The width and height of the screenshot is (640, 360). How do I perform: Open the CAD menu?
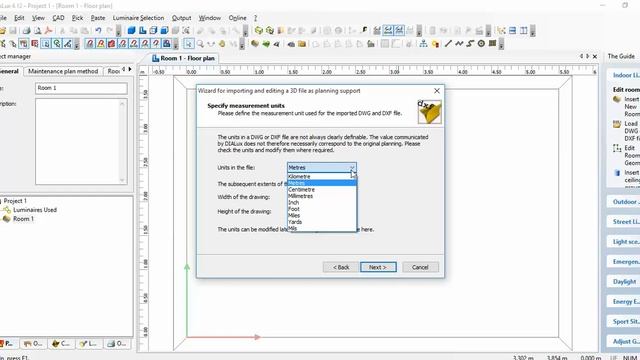(58, 18)
